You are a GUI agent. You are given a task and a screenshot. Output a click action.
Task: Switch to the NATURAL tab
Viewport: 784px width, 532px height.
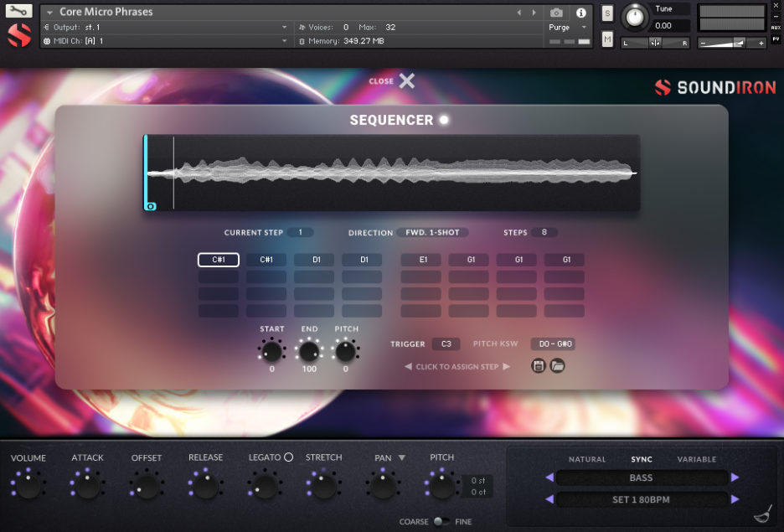pyautogui.click(x=587, y=459)
